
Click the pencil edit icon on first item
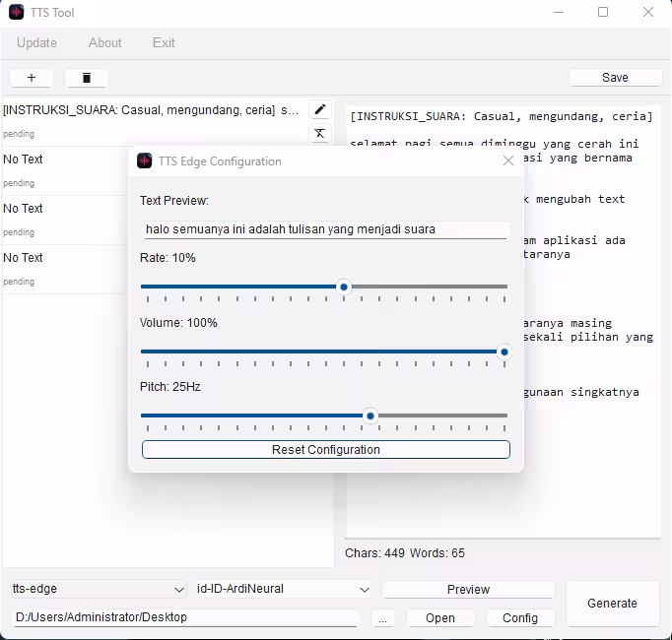(319, 109)
